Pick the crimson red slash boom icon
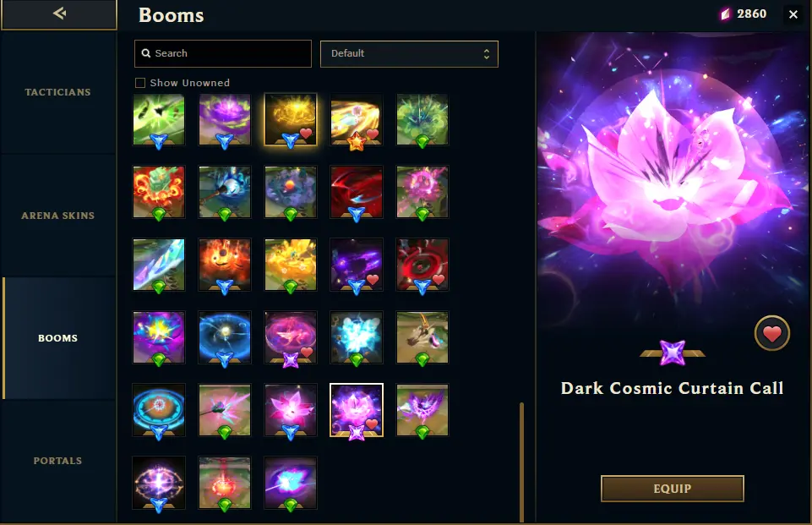The height and width of the screenshot is (525, 812). tap(357, 192)
